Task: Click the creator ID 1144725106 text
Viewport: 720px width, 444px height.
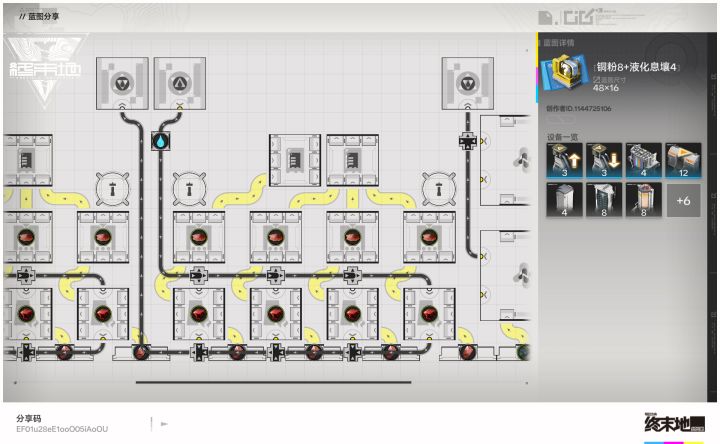Action: click(579, 109)
